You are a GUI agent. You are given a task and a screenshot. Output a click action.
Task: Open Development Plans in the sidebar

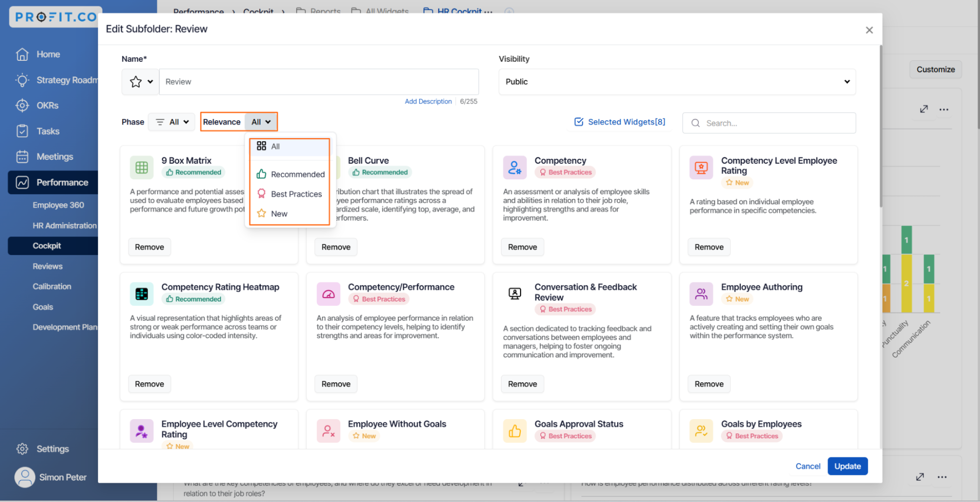(x=65, y=327)
